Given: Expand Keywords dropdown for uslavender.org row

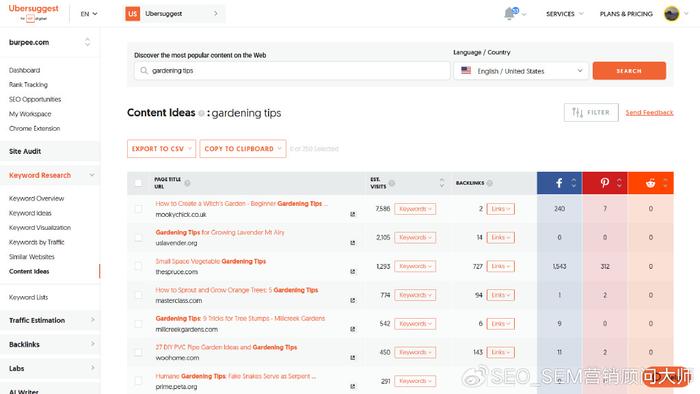Looking at the screenshot, I should 415,237.
